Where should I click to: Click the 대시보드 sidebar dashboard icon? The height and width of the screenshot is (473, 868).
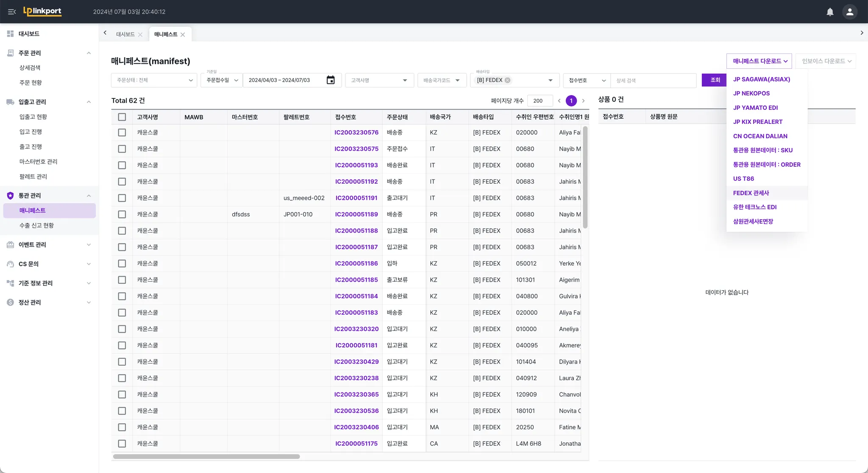[x=11, y=34]
